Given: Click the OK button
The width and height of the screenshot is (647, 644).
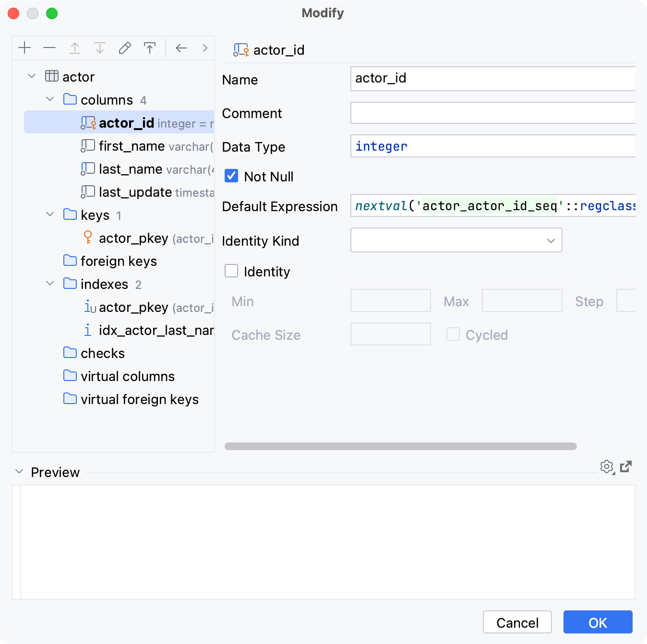Looking at the screenshot, I should click(598, 622).
